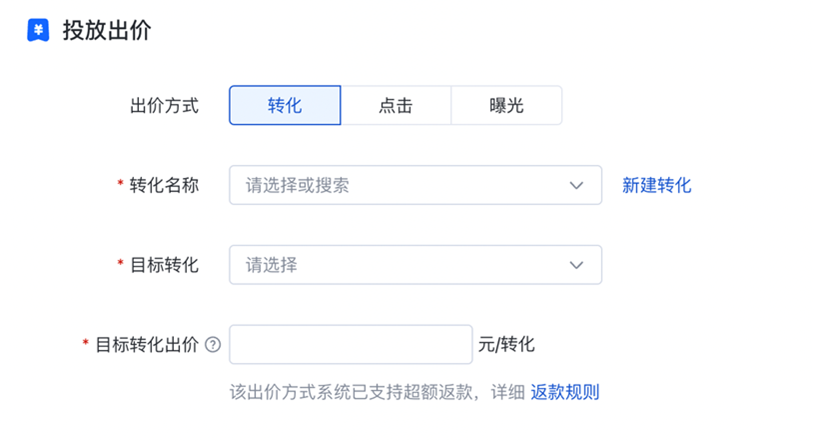Switch bidding method to 点击
Image resolution: width=814 pixels, height=441 pixels.
click(396, 105)
